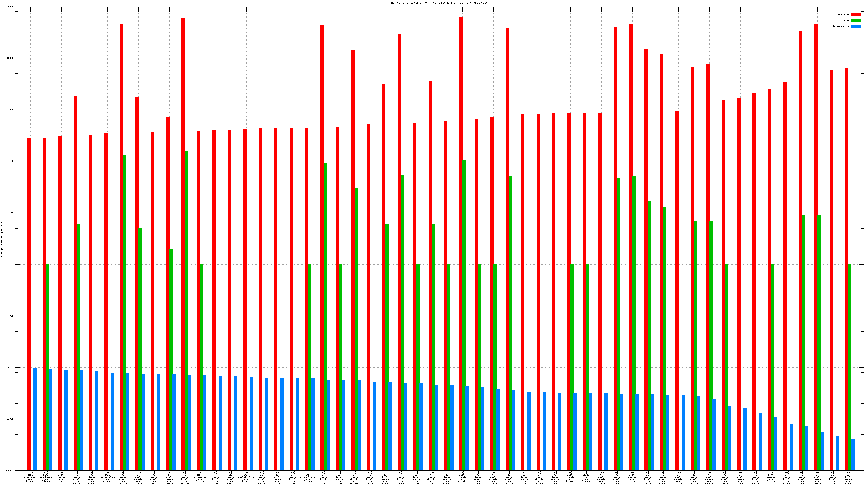This screenshot has width=868, height=488.
Task: Click the 'Message Count or Spam Score' axis title
Action: click(2, 239)
